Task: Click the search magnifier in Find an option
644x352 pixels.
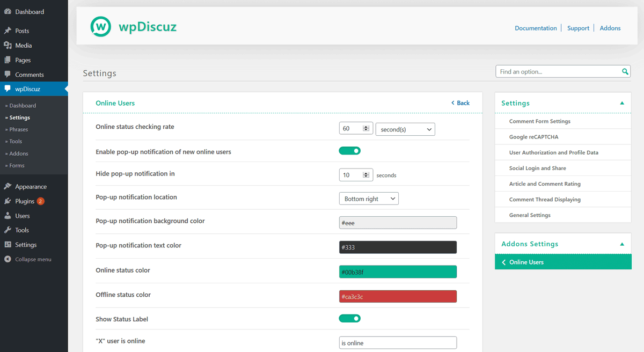Action: click(x=624, y=71)
